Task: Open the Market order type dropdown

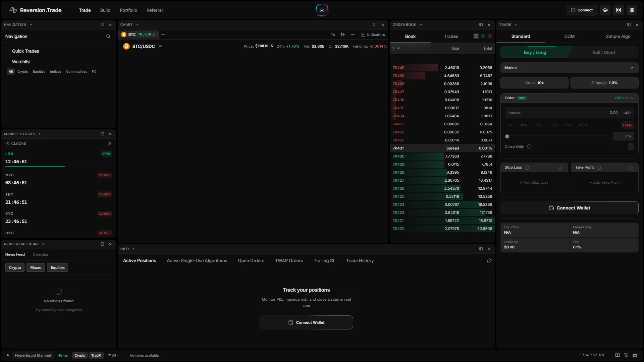Action: click(569, 68)
